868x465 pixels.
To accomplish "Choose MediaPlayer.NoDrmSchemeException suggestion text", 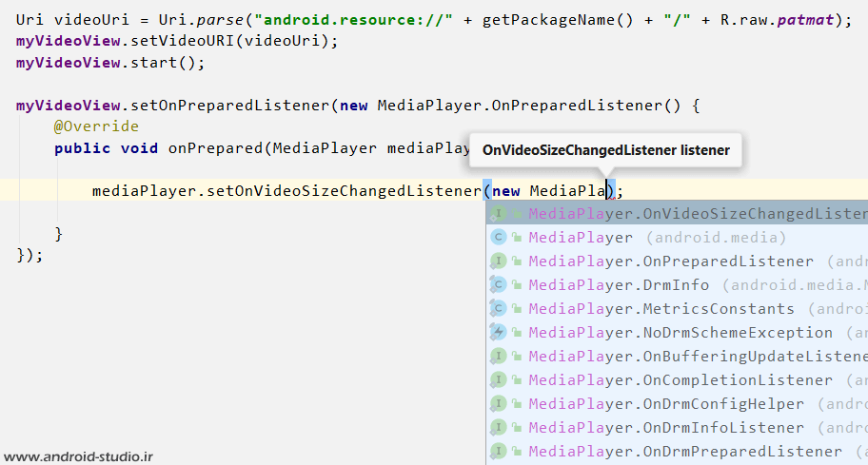I will point(681,333).
